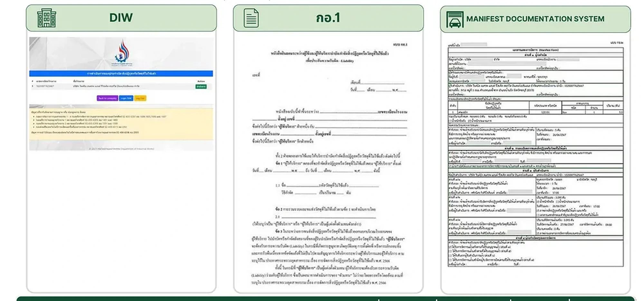Click the green action button in the factory row

201,87
